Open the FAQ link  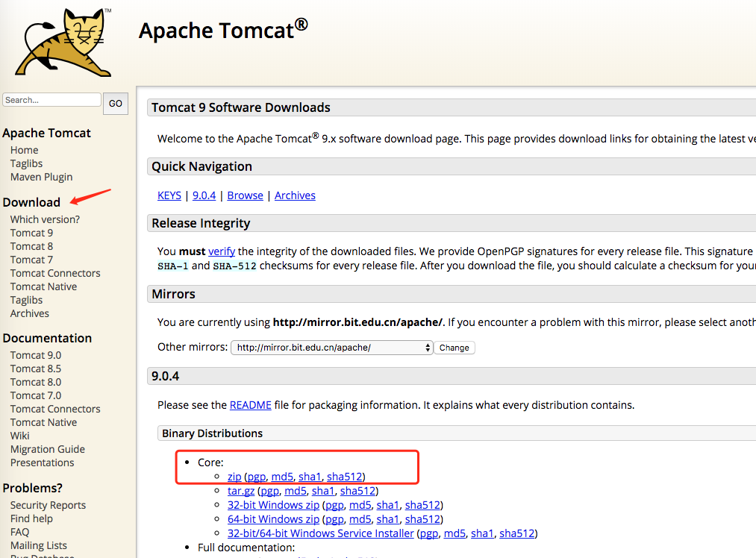pos(19,533)
